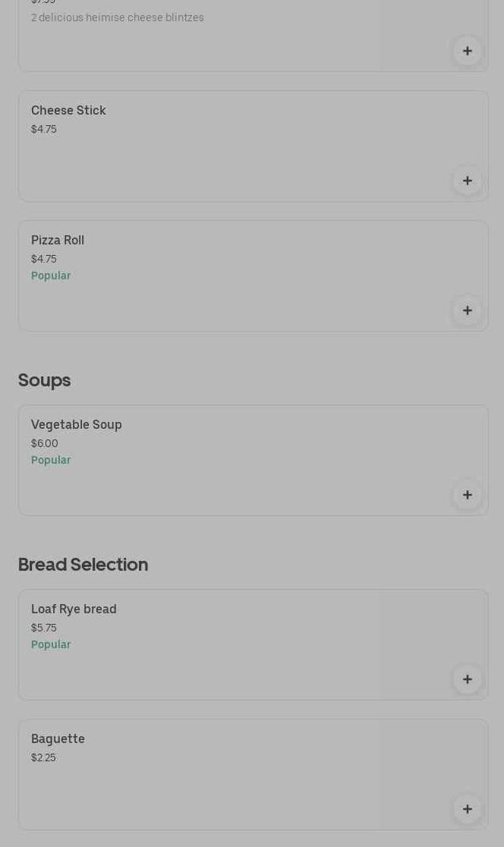Add Cheese Stick with its plus button

click(x=468, y=181)
